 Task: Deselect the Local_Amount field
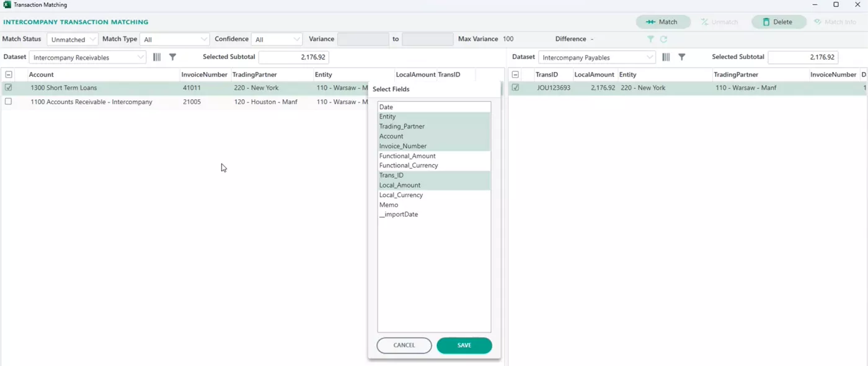[434, 185]
